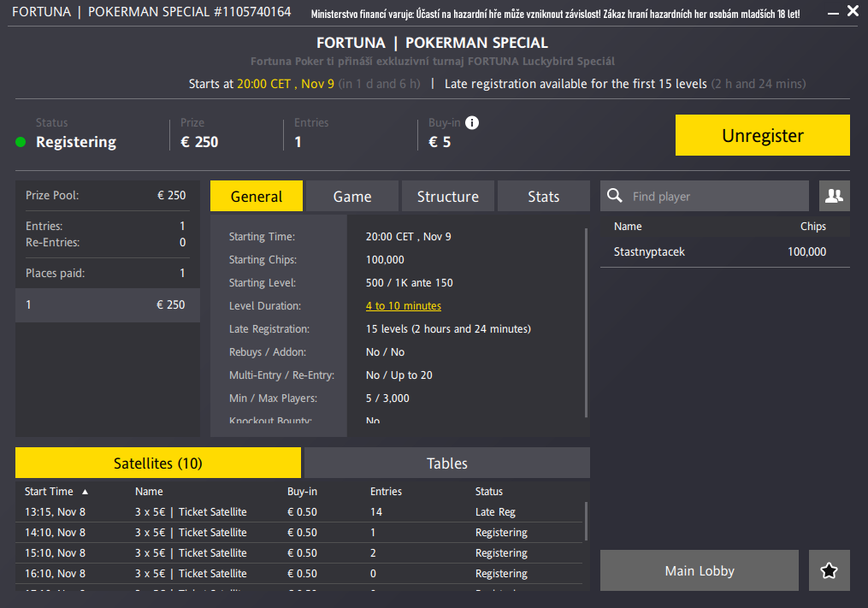The height and width of the screenshot is (608, 868).
Task: Click the 1st place € 250 payout row
Action: pyautogui.click(x=108, y=304)
